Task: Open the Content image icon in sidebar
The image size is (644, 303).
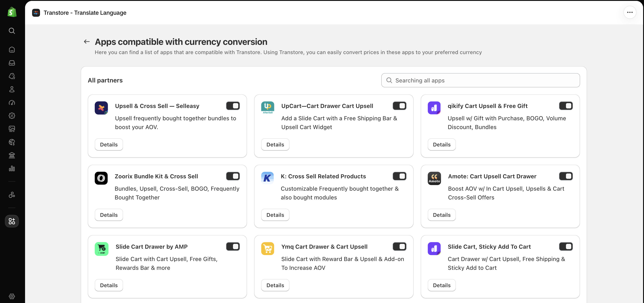Action: pyautogui.click(x=12, y=129)
